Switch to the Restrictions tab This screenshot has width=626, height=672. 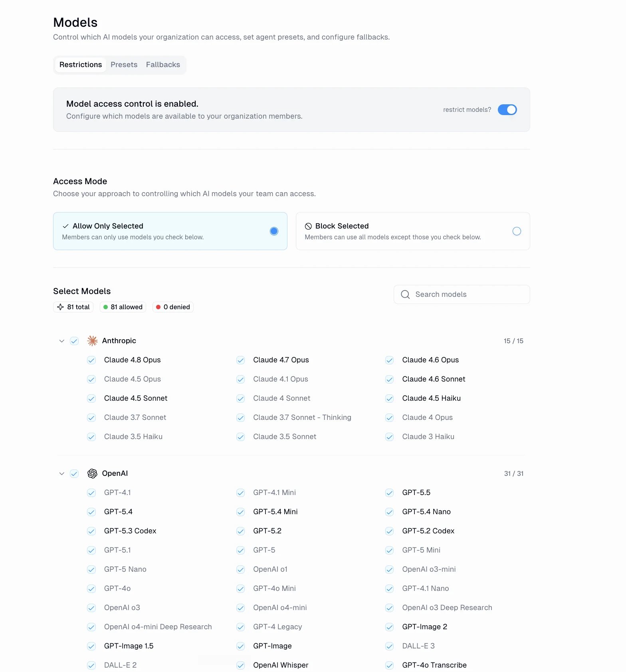[x=81, y=65]
